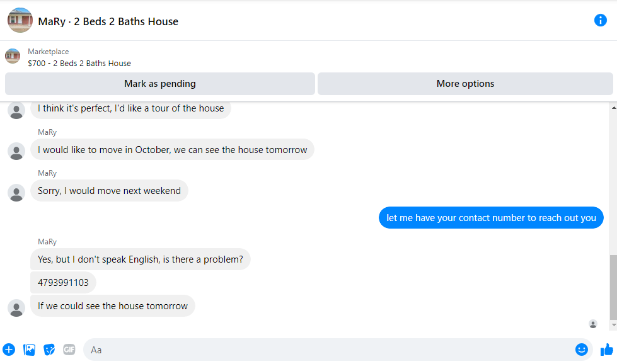
Task: Open the emoji picker in message box
Action: [581, 350]
